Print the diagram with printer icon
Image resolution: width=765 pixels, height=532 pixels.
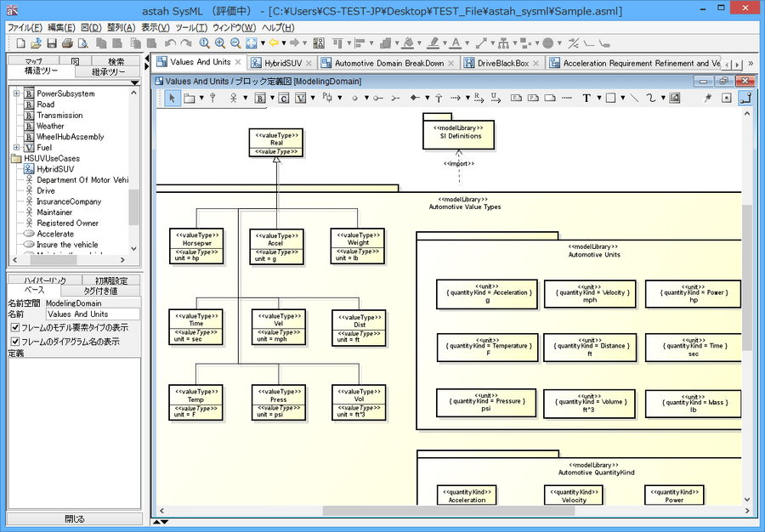click(67, 43)
